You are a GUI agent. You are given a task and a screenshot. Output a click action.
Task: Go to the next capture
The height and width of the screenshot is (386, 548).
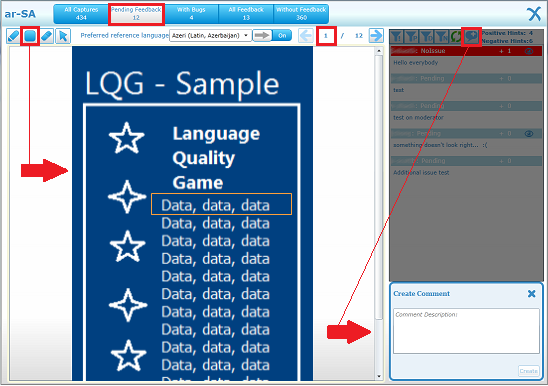[376, 36]
